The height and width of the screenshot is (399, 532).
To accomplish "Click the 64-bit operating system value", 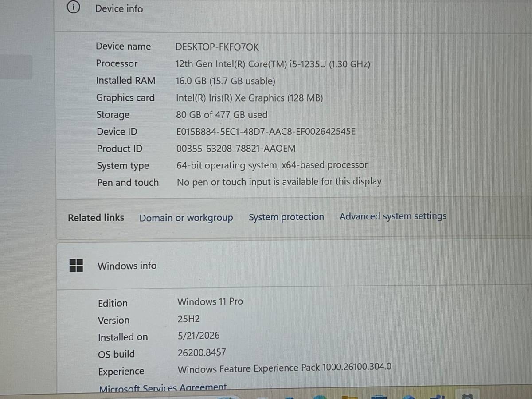I will pyautogui.click(x=272, y=165).
